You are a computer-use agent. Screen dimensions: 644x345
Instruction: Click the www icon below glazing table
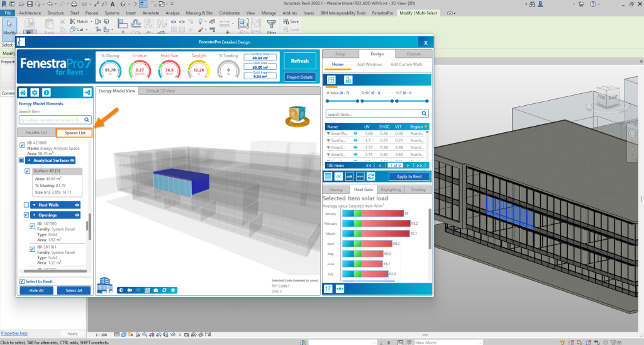click(360, 176)
